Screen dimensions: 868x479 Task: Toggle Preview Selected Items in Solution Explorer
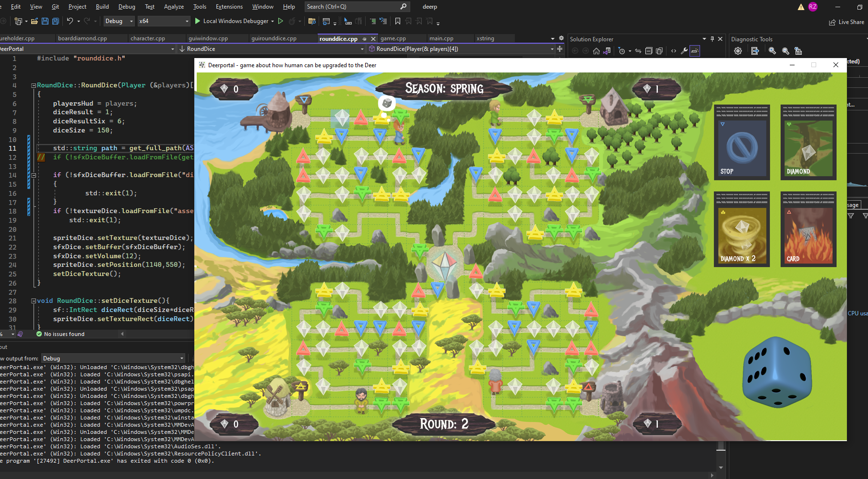click(x=695, y=51)
